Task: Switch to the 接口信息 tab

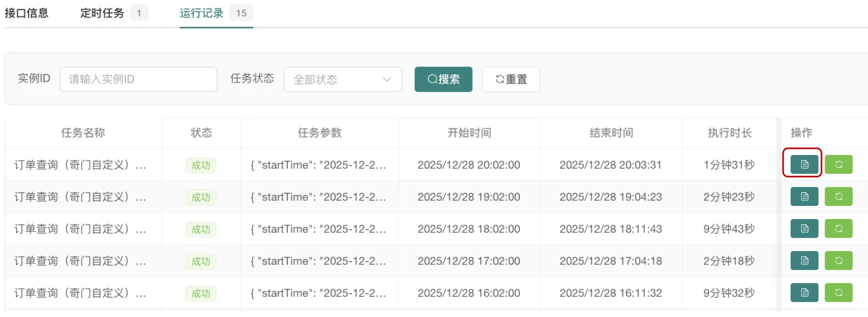Action: click(x=26, y=13)
